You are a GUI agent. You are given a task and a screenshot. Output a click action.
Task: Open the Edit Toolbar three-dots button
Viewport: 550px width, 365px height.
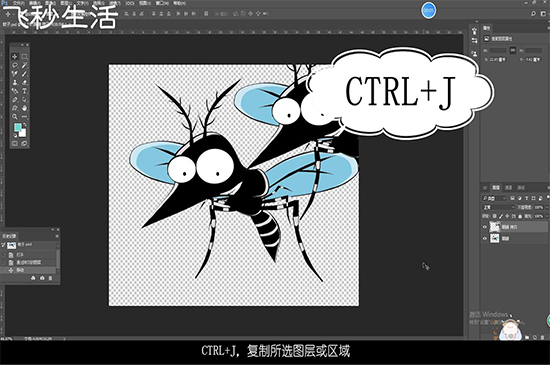click(25, 116)
